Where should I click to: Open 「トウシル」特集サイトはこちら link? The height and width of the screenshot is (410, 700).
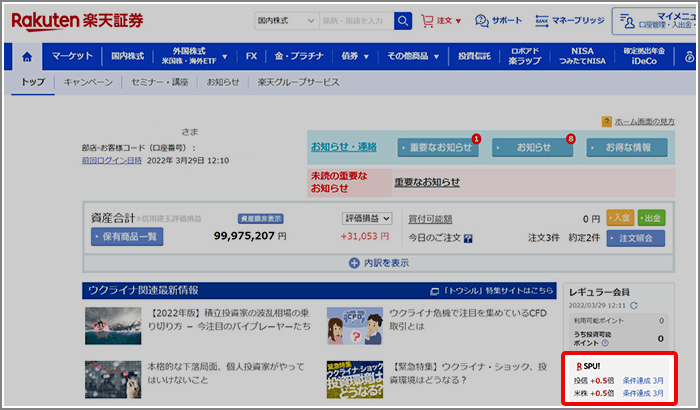click(491, 291)
